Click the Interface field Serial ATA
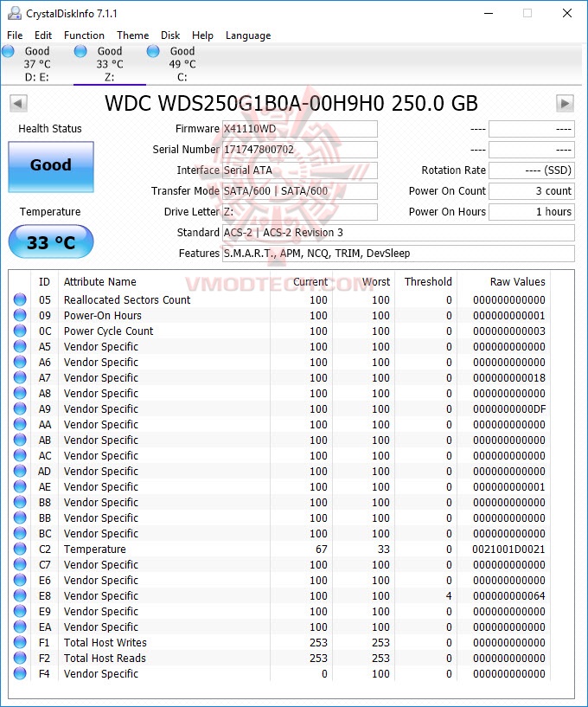 tap(300, 170)
